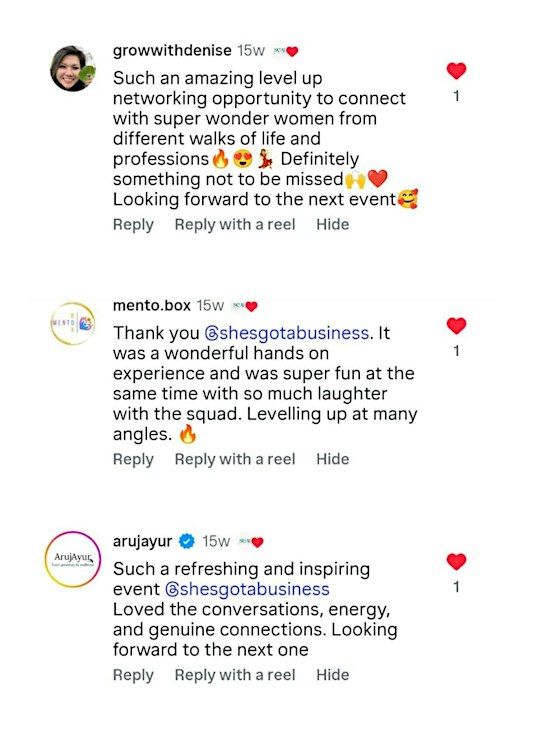Screen dimensions: 555x740
Task: Open @shesgotabusiness mention in arujayur's comment
Action: click(x=247, y=589)
